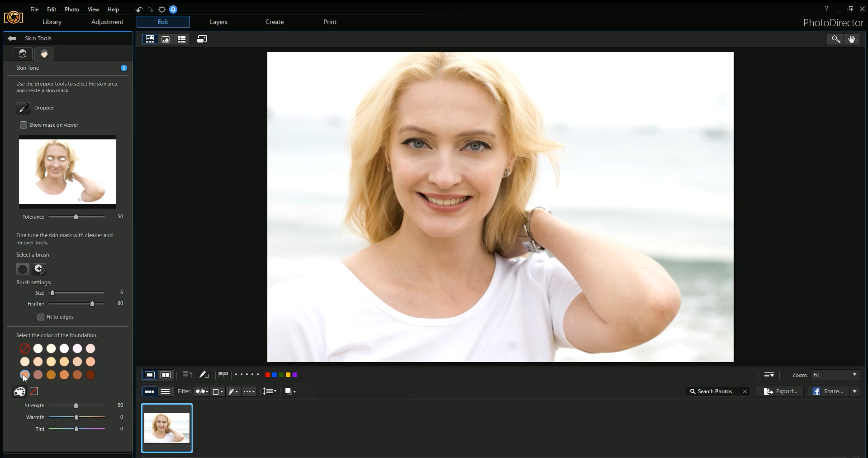Open the sort order dropdown

[270, 391]
